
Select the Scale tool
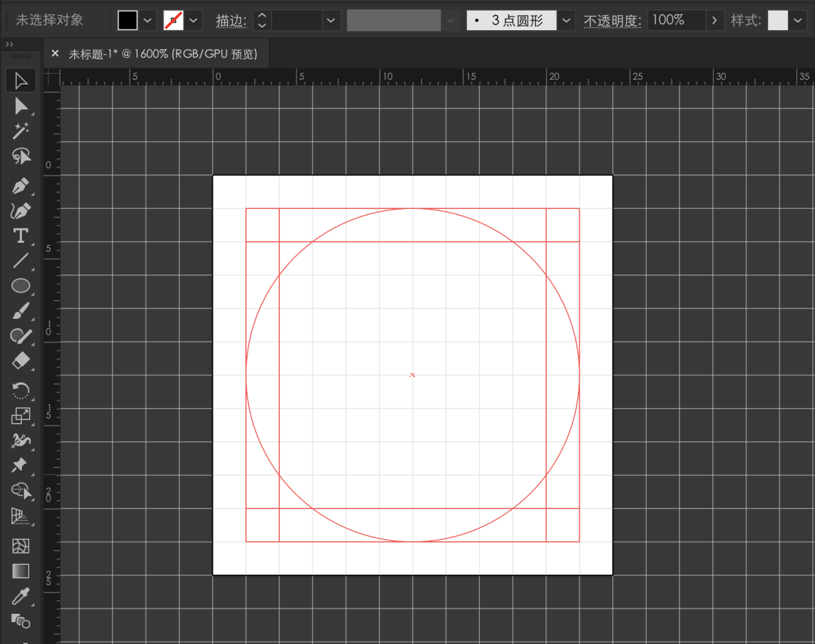tap(21, 416)
